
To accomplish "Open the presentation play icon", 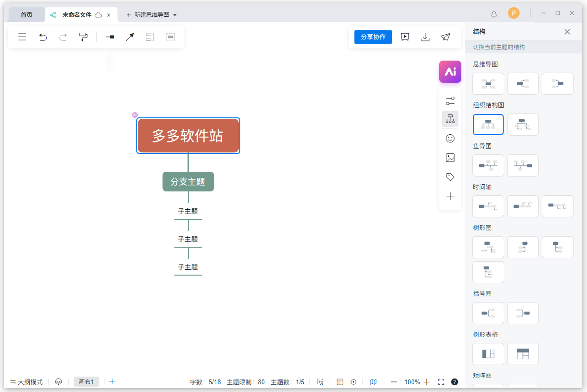I will (x=405, y=37).
